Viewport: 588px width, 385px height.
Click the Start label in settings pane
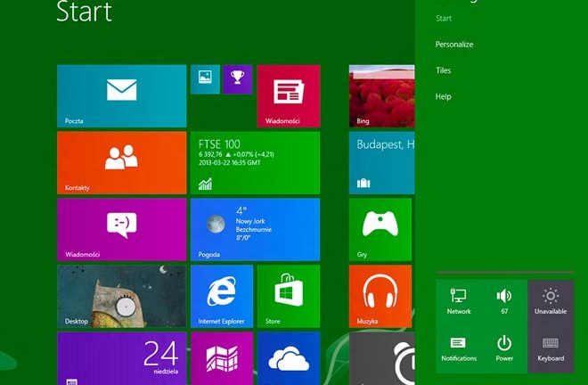tap(444, 18)
